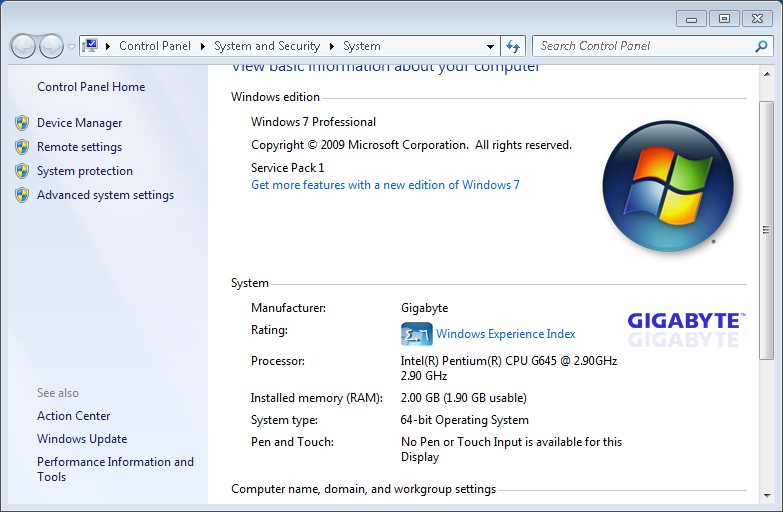Open Remote settings
The width and height of the screenshot is (783, 512).
[79, 147]
